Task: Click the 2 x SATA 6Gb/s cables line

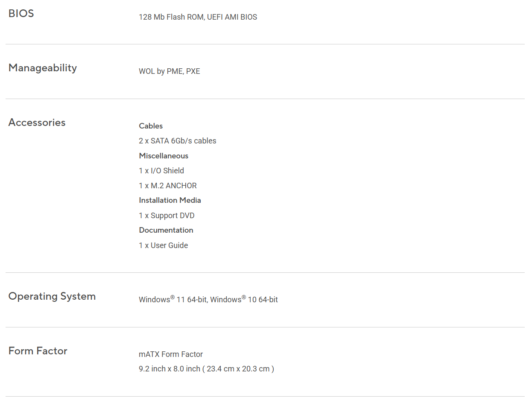Action: [x=178, y=141]
